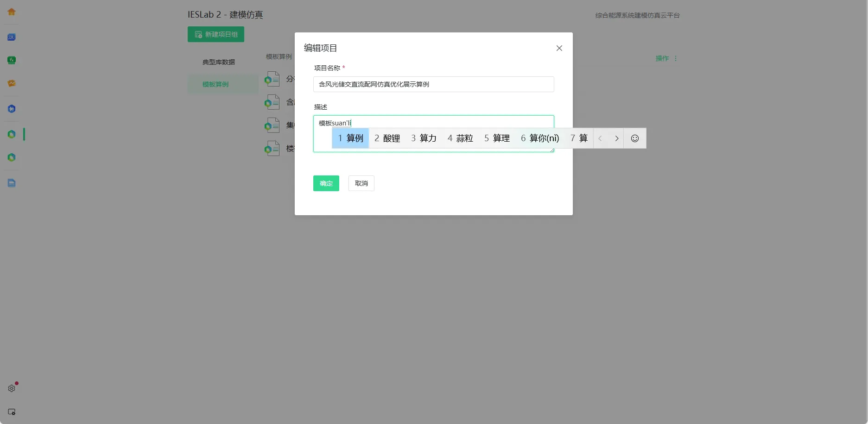
Task: Open the project file icon beside 楼
Action: point(272,149)
